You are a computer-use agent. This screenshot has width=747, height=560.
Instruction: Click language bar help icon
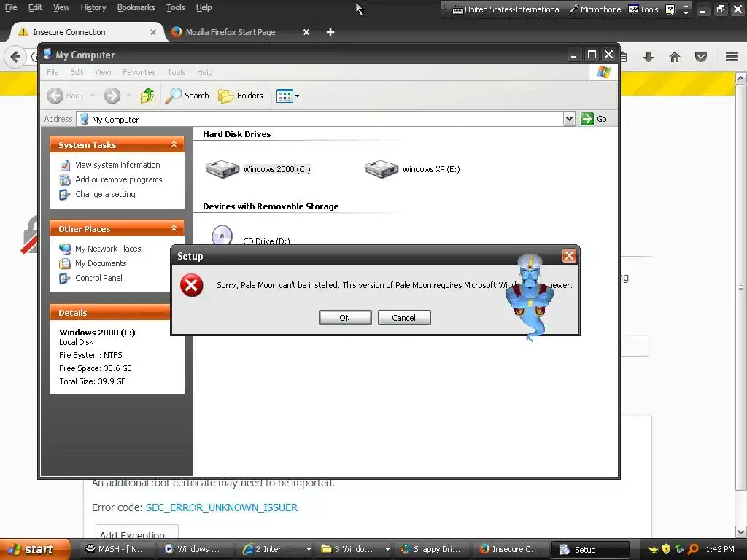pyautogui.click(x=670, y=9)
